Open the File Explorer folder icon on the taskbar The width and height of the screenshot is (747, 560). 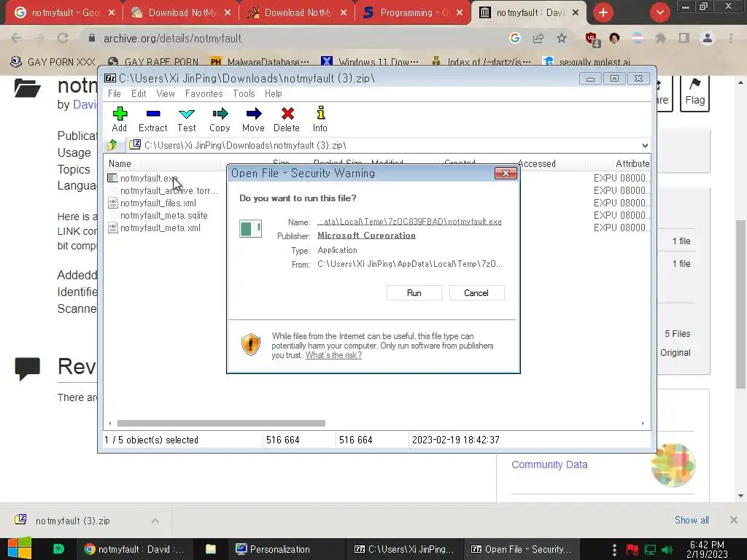[211, 549]
